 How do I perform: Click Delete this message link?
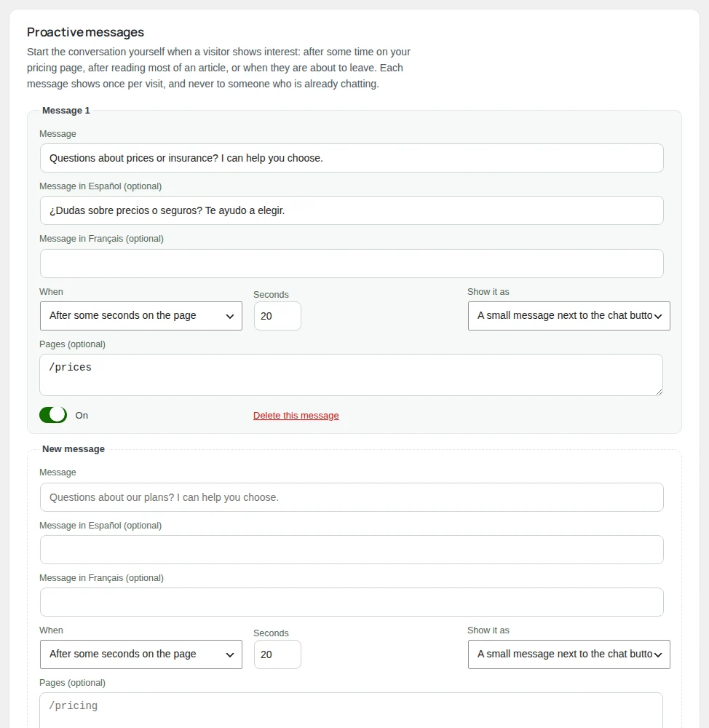click(x=296, y=416)
